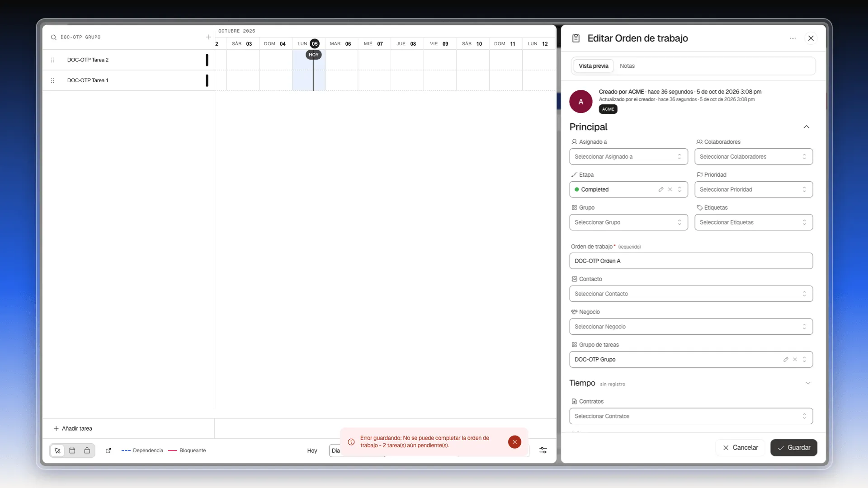Click the Cancelar button
The height and width of the screenshot is (488, 868).
click(x=740, y=447)
